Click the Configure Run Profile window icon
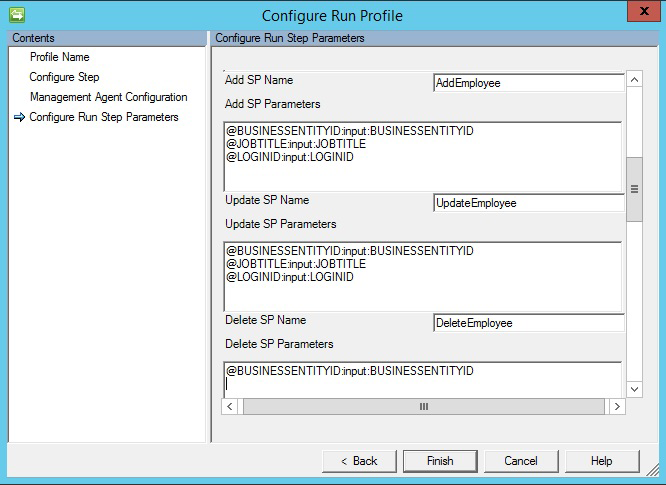The height and width of the screenshot is (485, 666). point(17,15)
